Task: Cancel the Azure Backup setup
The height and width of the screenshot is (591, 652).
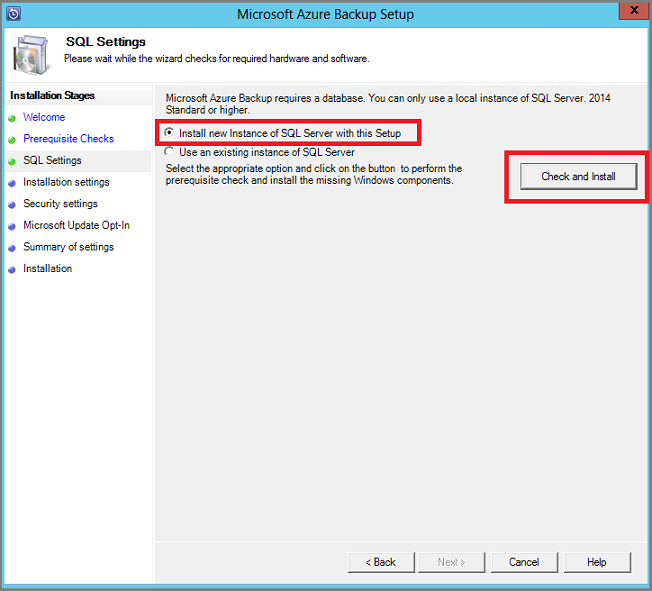Action: (524, 562)
